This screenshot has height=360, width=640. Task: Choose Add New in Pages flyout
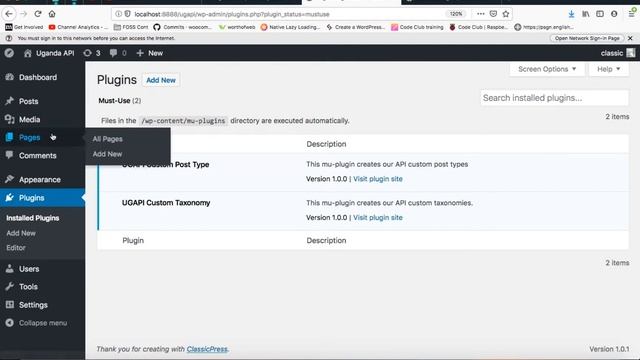click(107, 154)
